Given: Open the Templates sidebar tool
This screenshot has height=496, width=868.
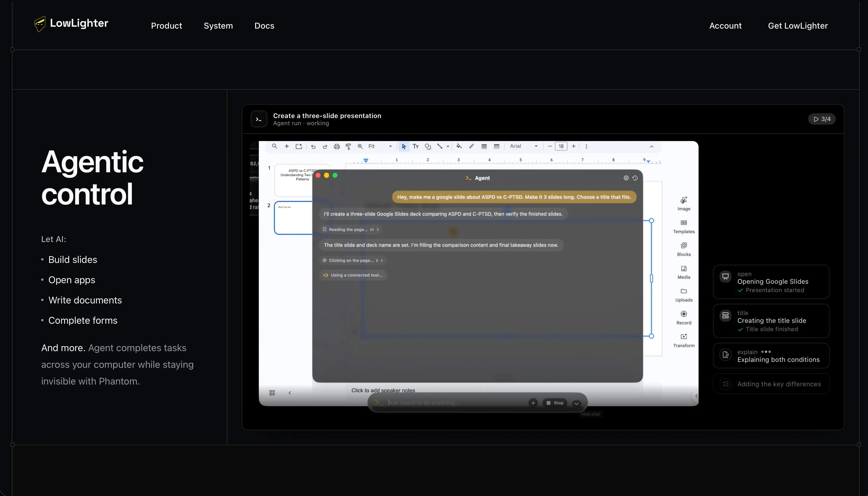Looking at the screenshot, I should click(x=684, y=227).
